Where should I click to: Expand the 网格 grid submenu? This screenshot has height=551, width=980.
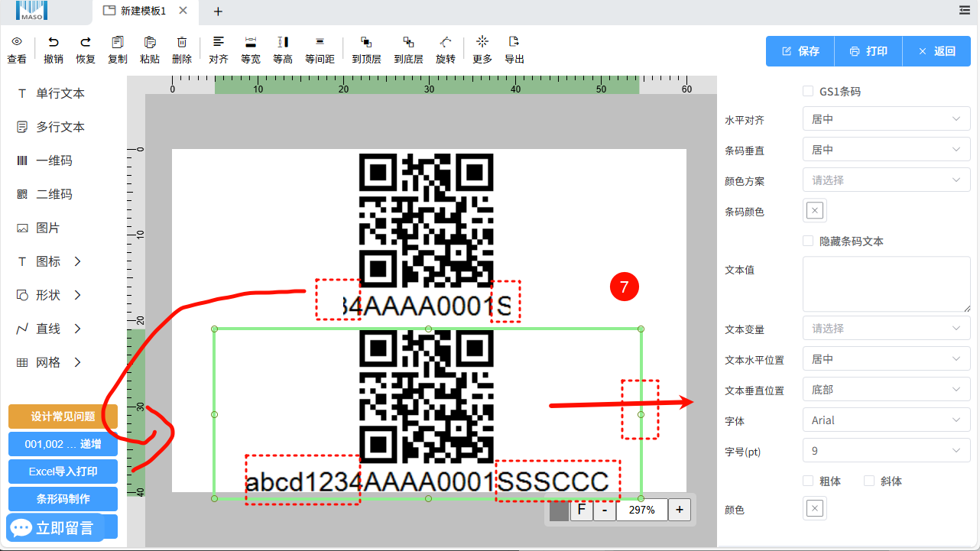click(78, 362)
